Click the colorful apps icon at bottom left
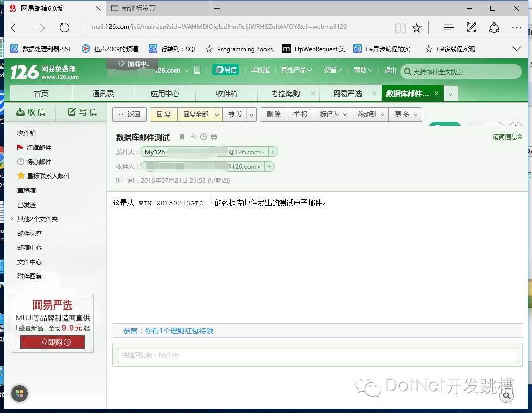This screenshot has width=532, height=413. (19, 394)
